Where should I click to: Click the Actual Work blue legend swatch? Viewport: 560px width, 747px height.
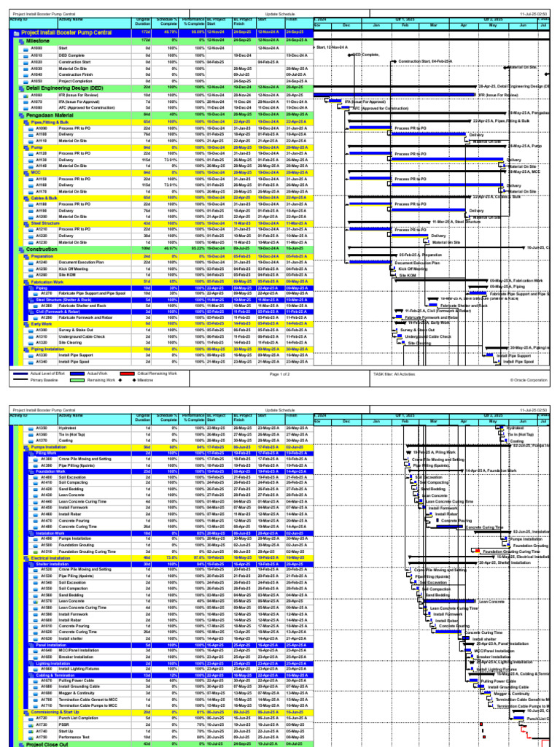[x=77, y=374]
